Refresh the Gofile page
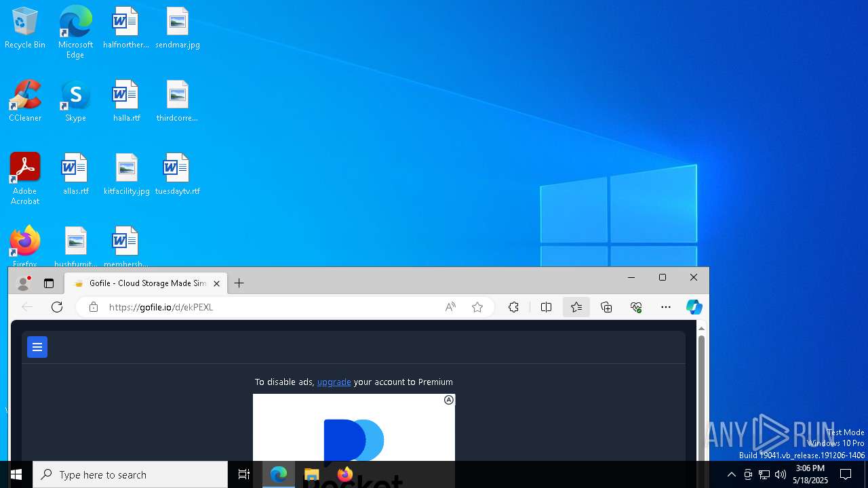 coord(57,307)
